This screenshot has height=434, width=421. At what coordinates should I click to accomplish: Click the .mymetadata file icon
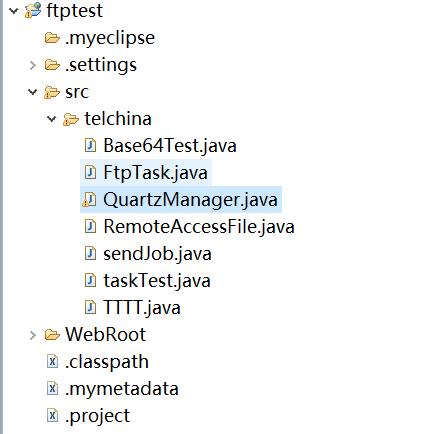[52, 389]
